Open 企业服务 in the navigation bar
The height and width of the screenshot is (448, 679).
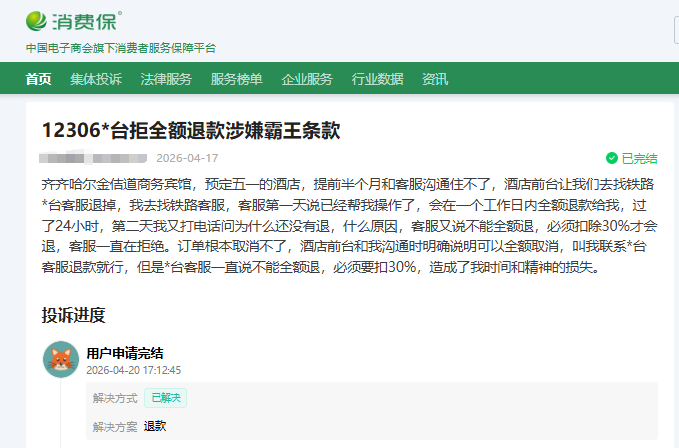(307, 79)
